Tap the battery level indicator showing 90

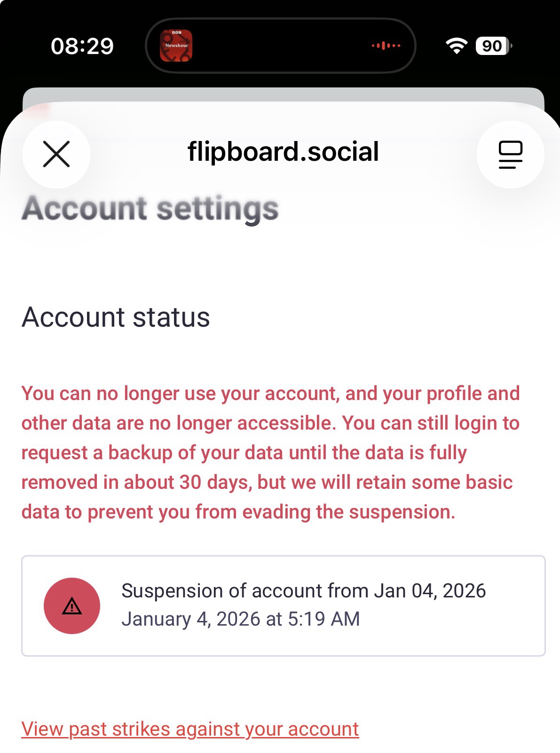tap(493, 46)
